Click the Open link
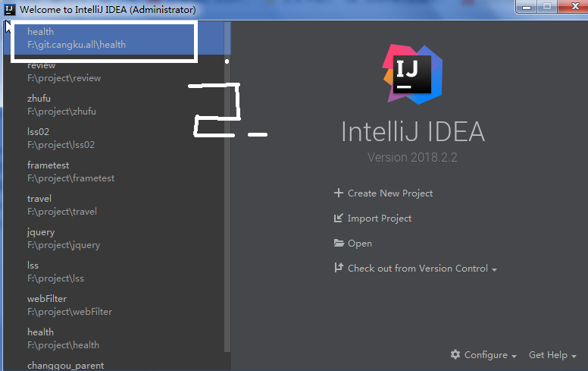Screen dimensions: 588x371 coord(360,244)
